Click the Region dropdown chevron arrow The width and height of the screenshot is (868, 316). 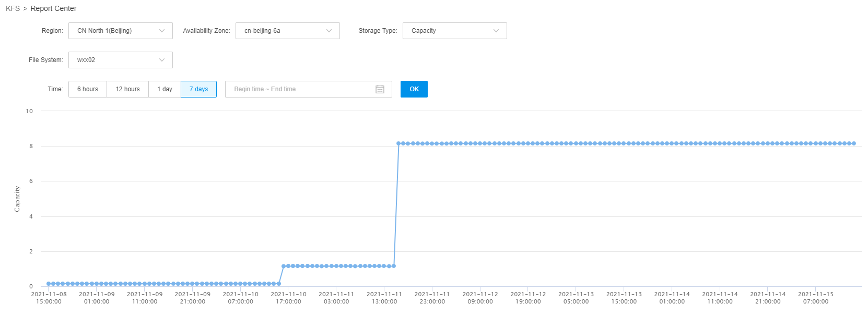click(x=162, y=31)
